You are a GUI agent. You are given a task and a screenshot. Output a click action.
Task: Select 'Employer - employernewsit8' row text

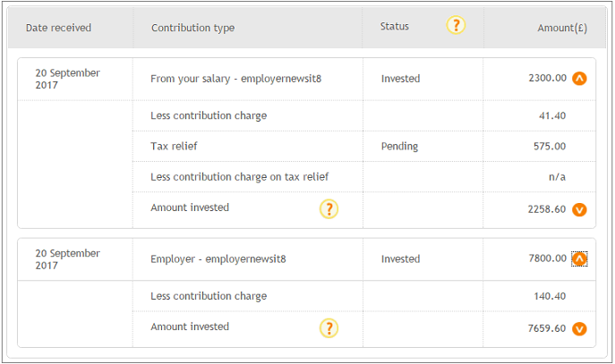[x=218, y=259]
